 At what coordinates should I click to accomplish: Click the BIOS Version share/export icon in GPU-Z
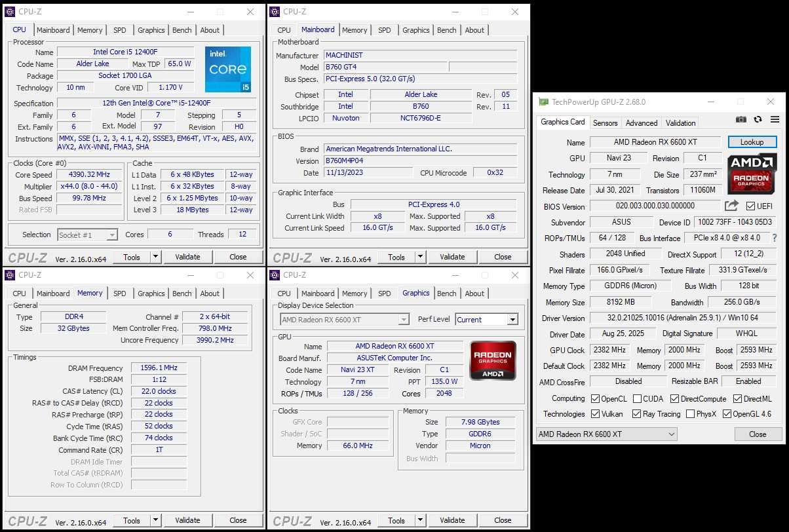731,206
